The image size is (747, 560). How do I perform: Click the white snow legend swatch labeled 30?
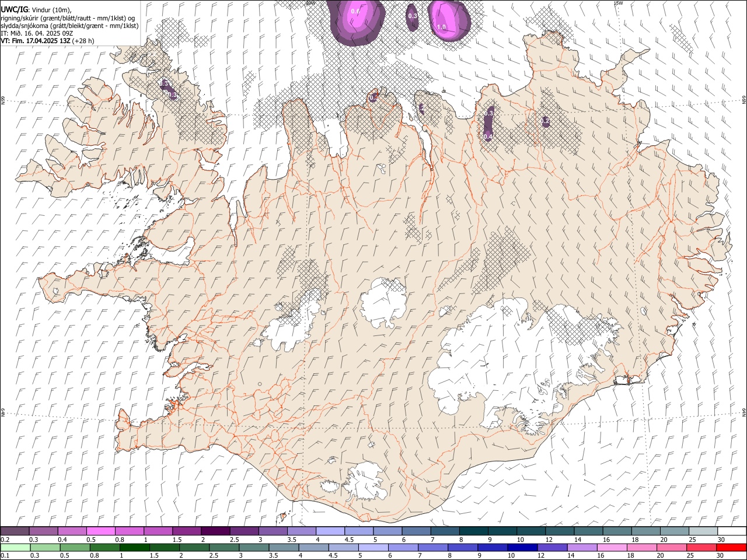click(732, 531)
